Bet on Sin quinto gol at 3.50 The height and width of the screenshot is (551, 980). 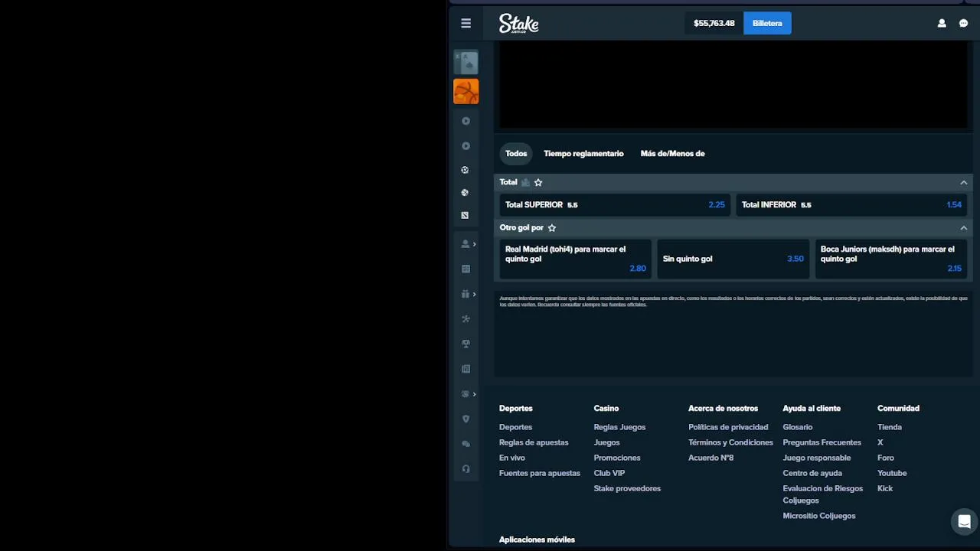(733, 259)
